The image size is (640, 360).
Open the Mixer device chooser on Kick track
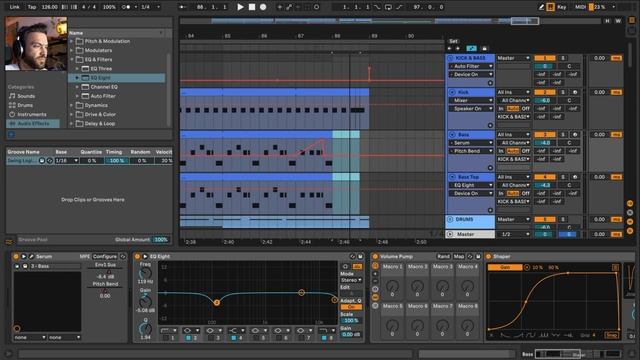pos(471,100)
